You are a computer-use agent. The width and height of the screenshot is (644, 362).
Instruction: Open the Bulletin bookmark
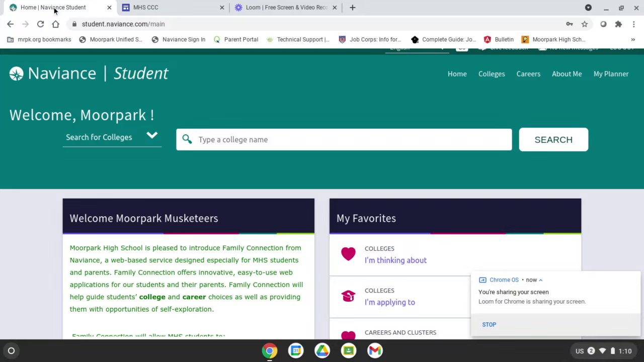pyautogui.click(x=499, y=40)
